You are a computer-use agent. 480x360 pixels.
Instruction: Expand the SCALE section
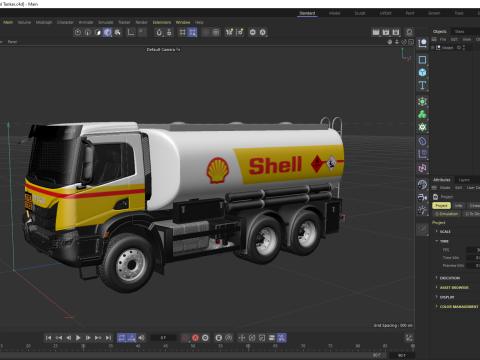click(x=445, y=231)
